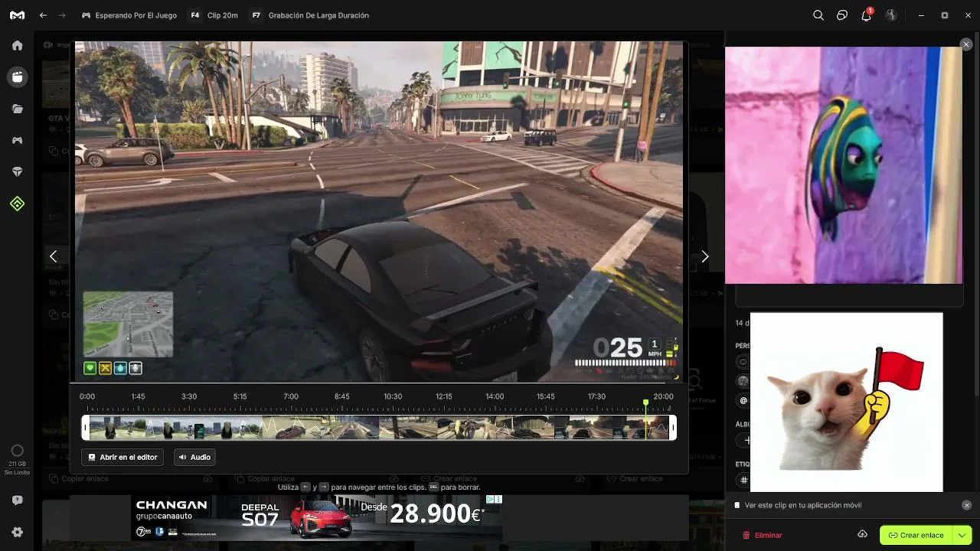
Task: Click the left trim handle of the clip strip
Action: [x=86, y=427]
